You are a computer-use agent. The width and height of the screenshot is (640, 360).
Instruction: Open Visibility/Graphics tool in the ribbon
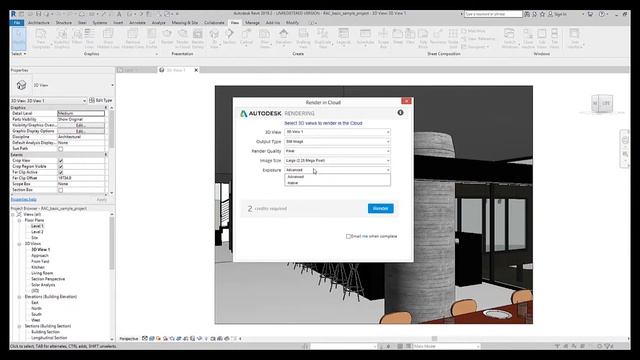click(62, 38)
